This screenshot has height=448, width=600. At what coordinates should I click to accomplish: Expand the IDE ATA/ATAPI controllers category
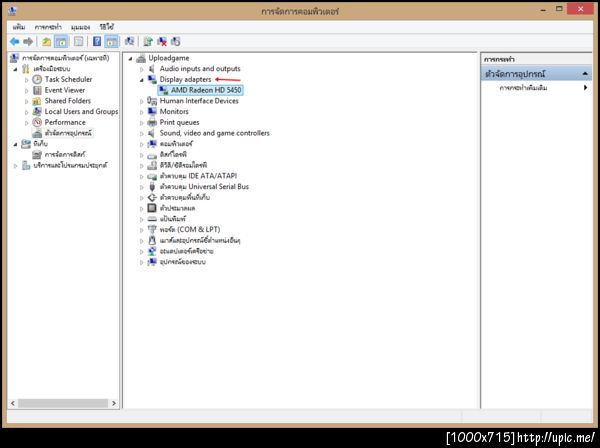tap(141, 176)
